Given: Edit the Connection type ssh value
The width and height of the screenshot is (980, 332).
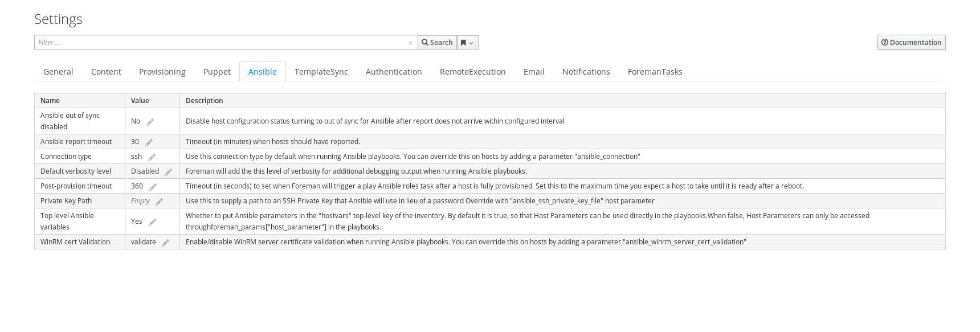Looking at the screenshot, I should 152,157.
